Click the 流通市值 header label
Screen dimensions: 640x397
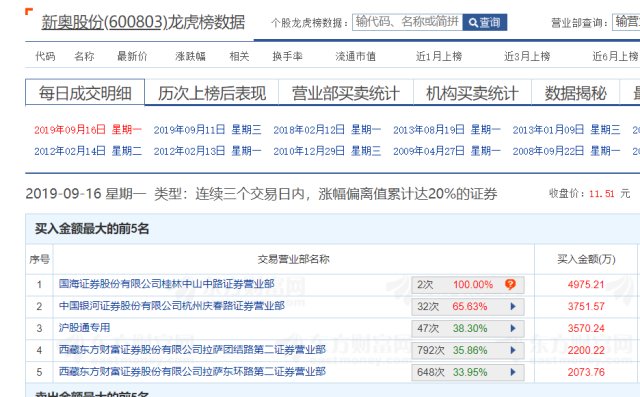pyautogui.click(x=355, y=56)
